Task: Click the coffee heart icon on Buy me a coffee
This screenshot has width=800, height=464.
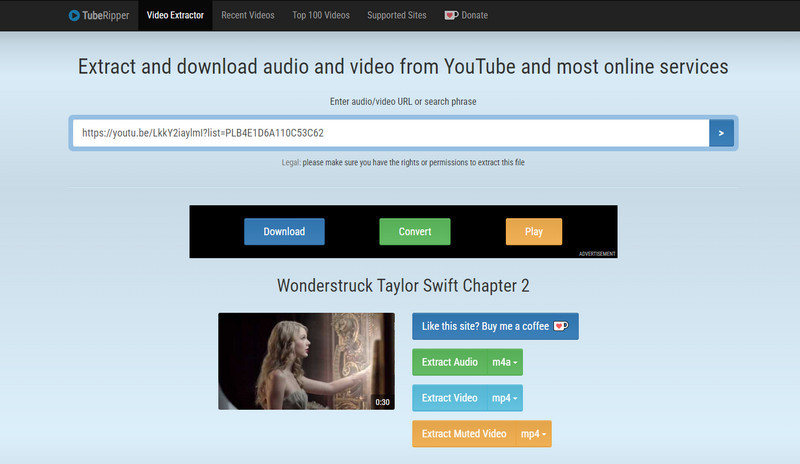Action: (x=561, y=326)
